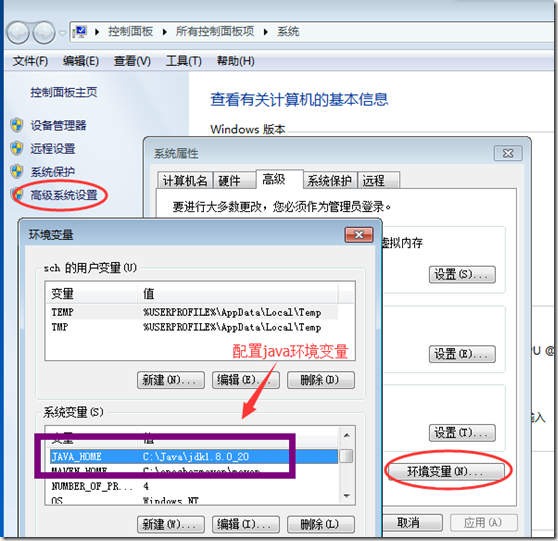Click the Back navigation arrow button
Image resolution: width=558 pixels, height=541 pixels.
(x=18, y=33)
